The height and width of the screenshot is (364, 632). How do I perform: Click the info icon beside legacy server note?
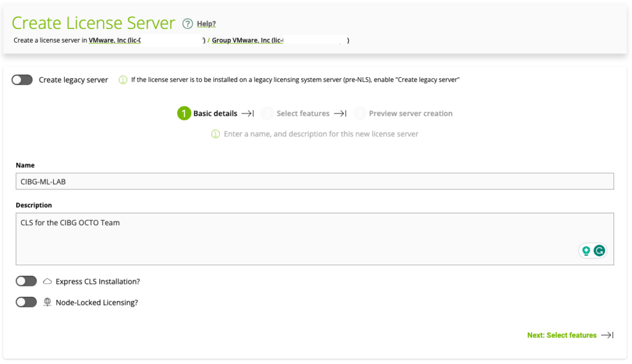[x=123, y=80]
